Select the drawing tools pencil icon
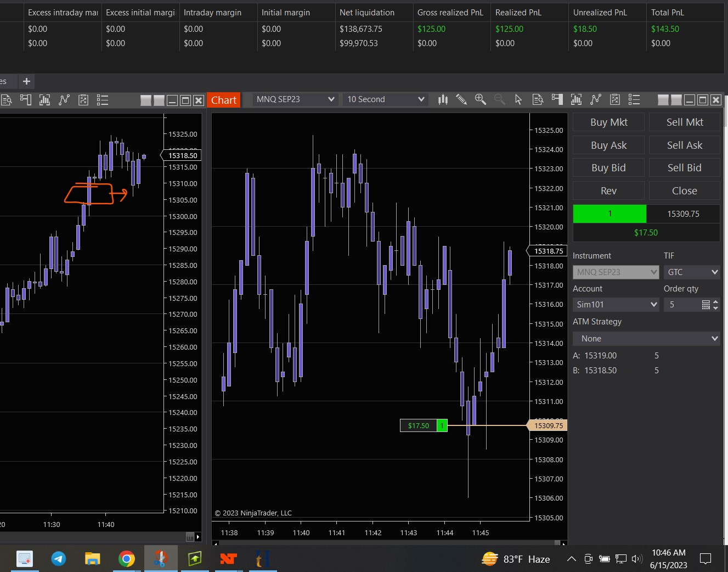The image size is (728, 572). coord(461,99)
